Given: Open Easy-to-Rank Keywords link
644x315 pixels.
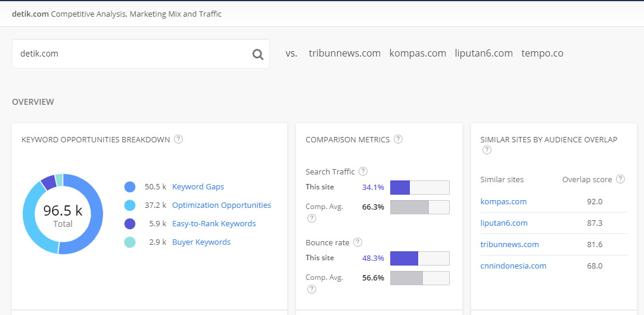Looking at the screenshot, I should (214, 224).
